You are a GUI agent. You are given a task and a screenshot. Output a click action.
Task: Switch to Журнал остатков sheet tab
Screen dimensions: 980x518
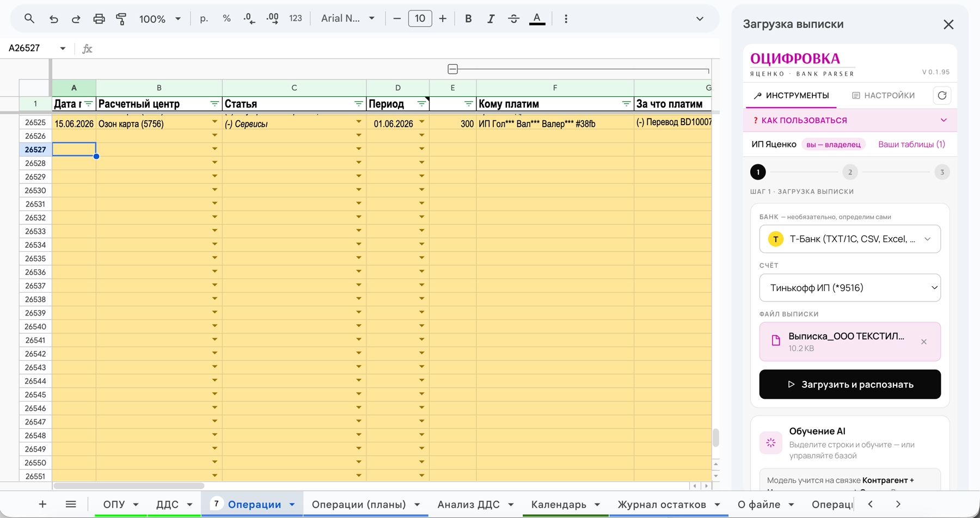coord(661,504)
